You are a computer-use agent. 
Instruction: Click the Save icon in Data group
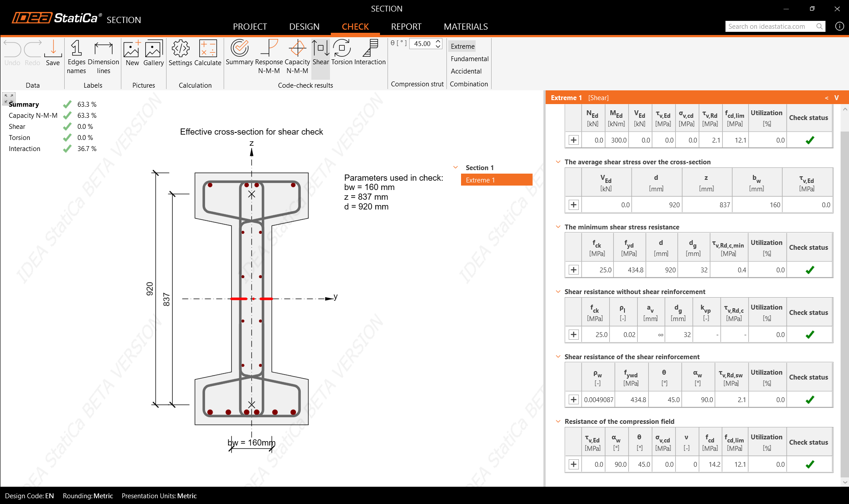tap(53, 53)
